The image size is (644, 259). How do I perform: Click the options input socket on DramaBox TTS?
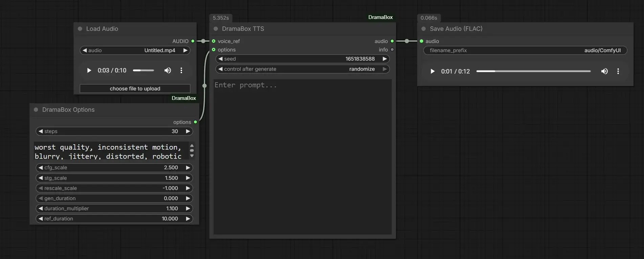(x=214, y=50)
